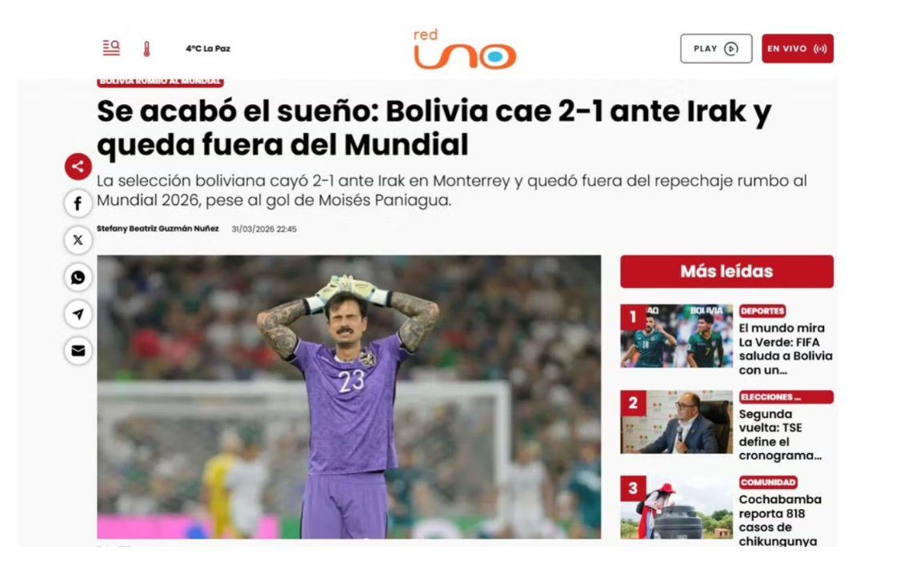Screen dimensions: 924x566
Task: Open the goalkeeper main article photo
Action: click(x=349, y=397)
